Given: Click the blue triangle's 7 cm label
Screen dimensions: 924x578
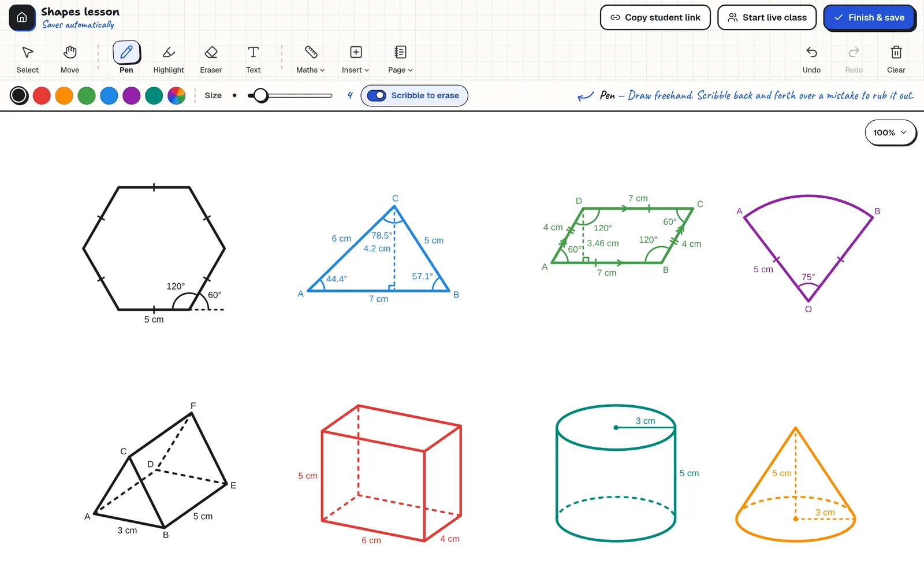Looking at the screenshot, I should coord(379,299).
